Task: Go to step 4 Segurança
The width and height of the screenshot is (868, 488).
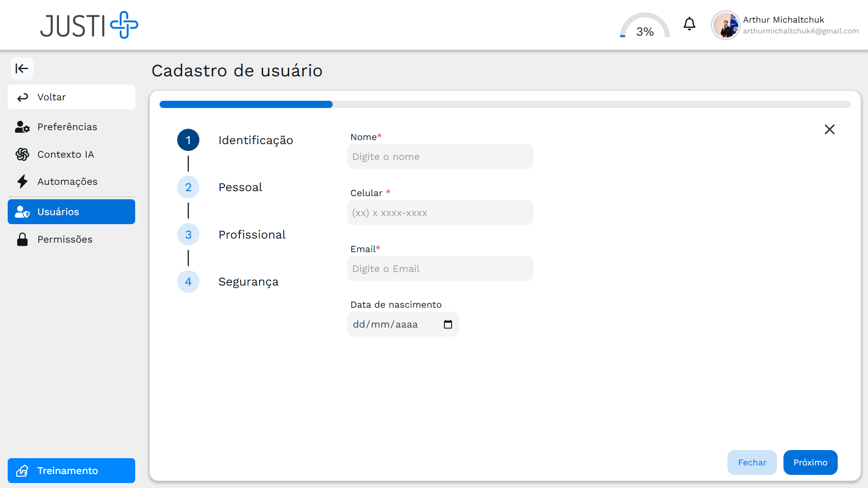Action: (188, 282)
